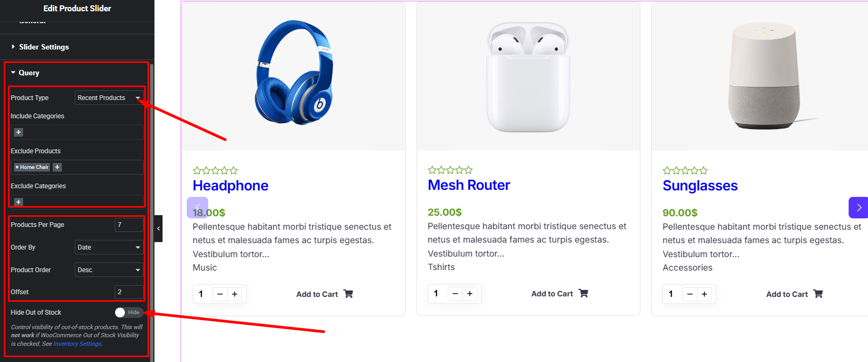Open Product Order dropdown
The width and height of the screenshot is (868, 362).
pyautogui.click(x=109, y=270)
